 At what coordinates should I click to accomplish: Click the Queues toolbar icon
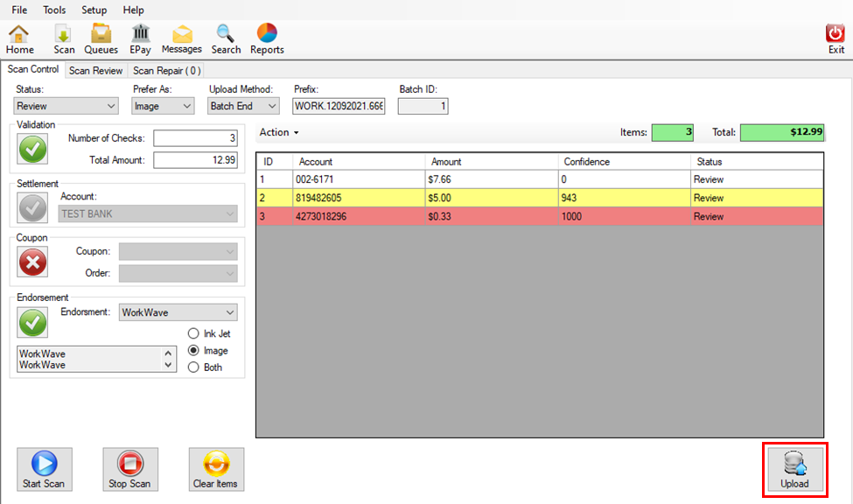coord(101,38)
